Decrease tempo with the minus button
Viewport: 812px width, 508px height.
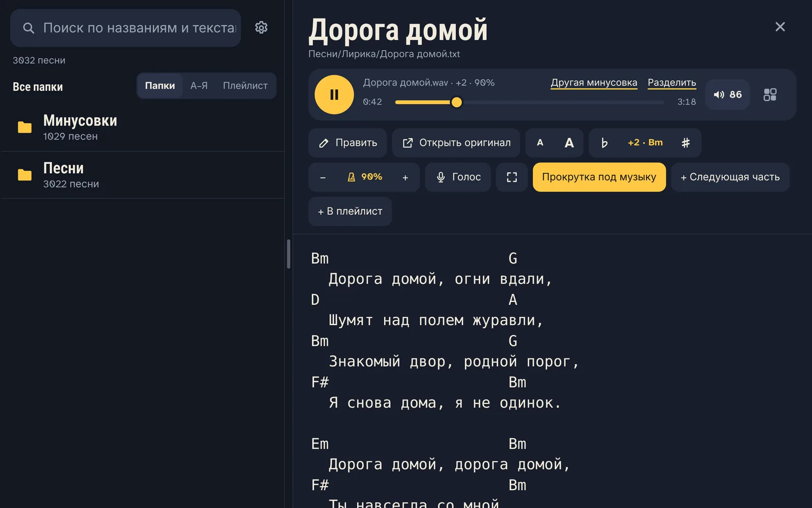tap(323, 177)
